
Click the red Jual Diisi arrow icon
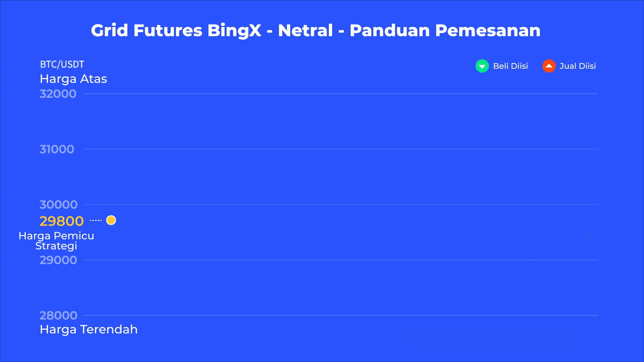pyautogui.click(x=549, y=66)
